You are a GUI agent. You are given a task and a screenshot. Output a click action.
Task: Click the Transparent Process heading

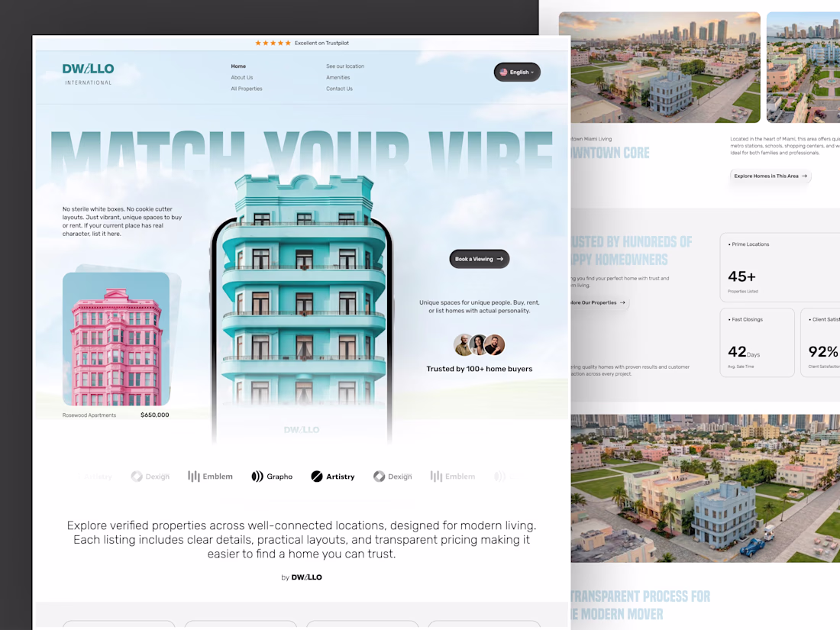pyautogui.click(x=641, y=606)
